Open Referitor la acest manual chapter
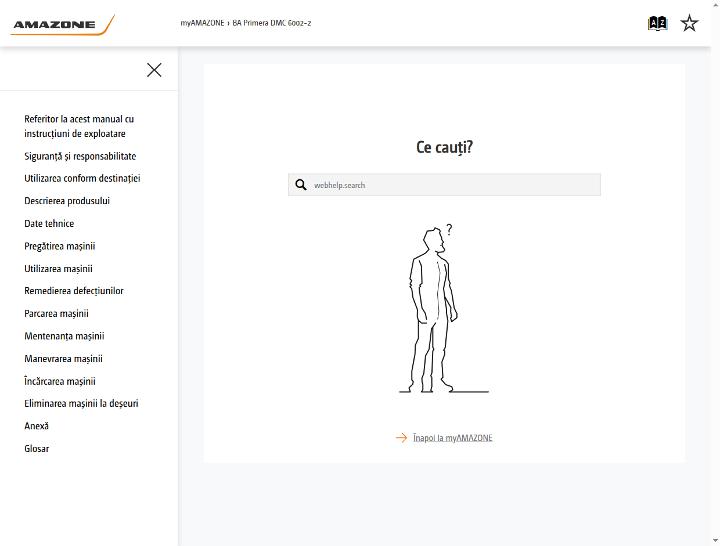The height and width of the screenshot is (546, 720). [x=79, y=126]
